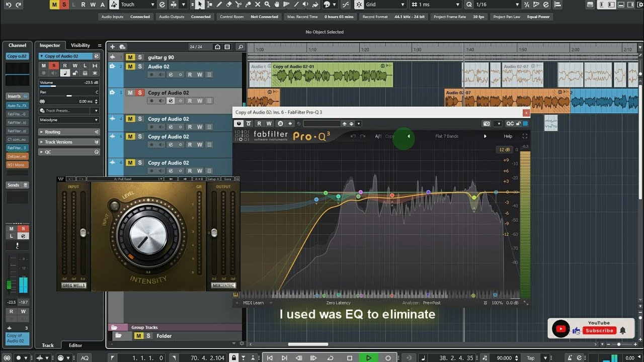Expand the QC section in Inspector
This screenshot has height=362, width=644.
69,152
